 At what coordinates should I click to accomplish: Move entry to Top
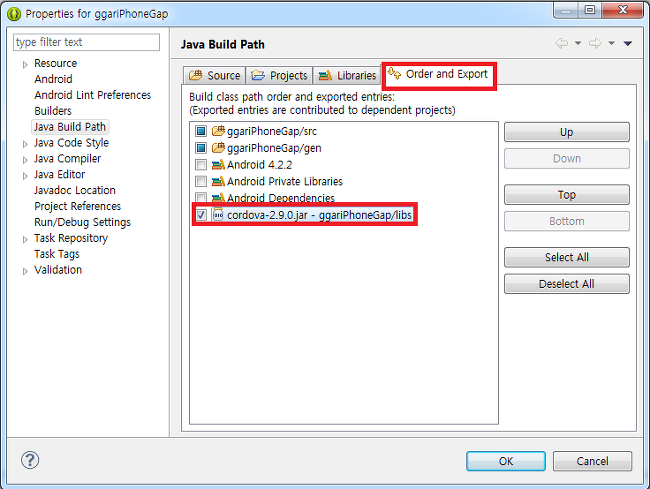click(x=567, y=195)
